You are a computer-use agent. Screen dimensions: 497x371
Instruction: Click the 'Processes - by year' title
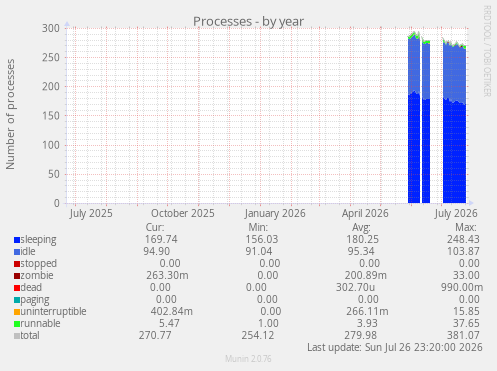(x=248, y=22)
